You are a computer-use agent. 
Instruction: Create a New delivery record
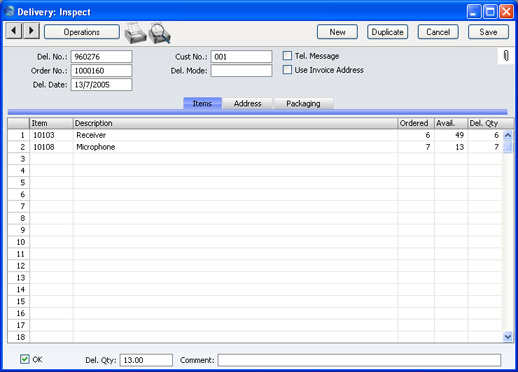(x=337, y=32)
